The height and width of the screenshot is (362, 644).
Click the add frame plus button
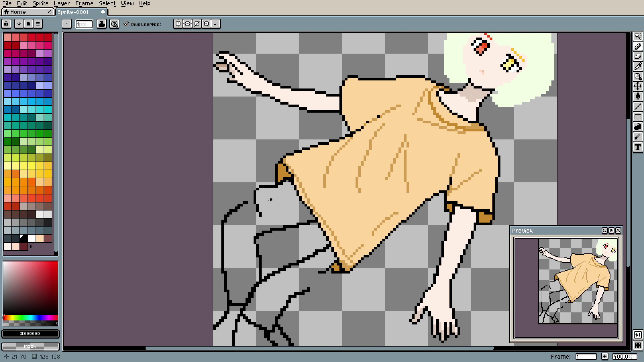tap(604, 357)
